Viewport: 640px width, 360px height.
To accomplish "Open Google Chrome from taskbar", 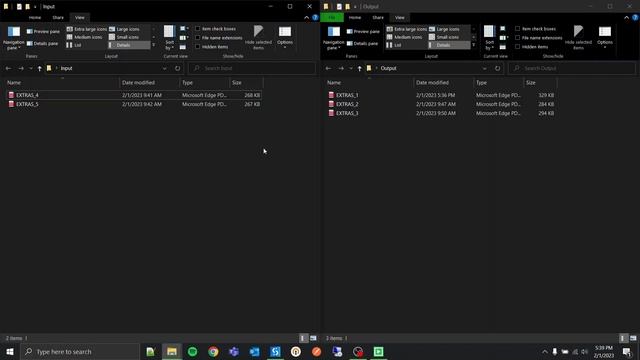I will (213, 351).
